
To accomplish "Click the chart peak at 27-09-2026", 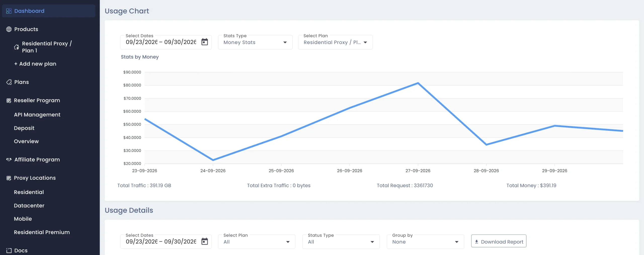I will click(418, 83).
